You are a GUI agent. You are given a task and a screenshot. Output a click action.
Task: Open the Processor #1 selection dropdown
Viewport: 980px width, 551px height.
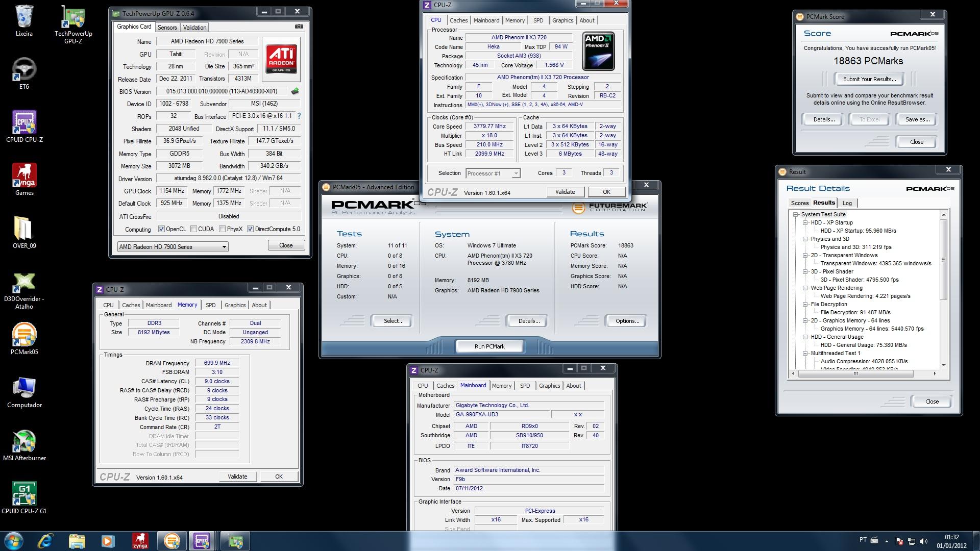tap(493, 173)
